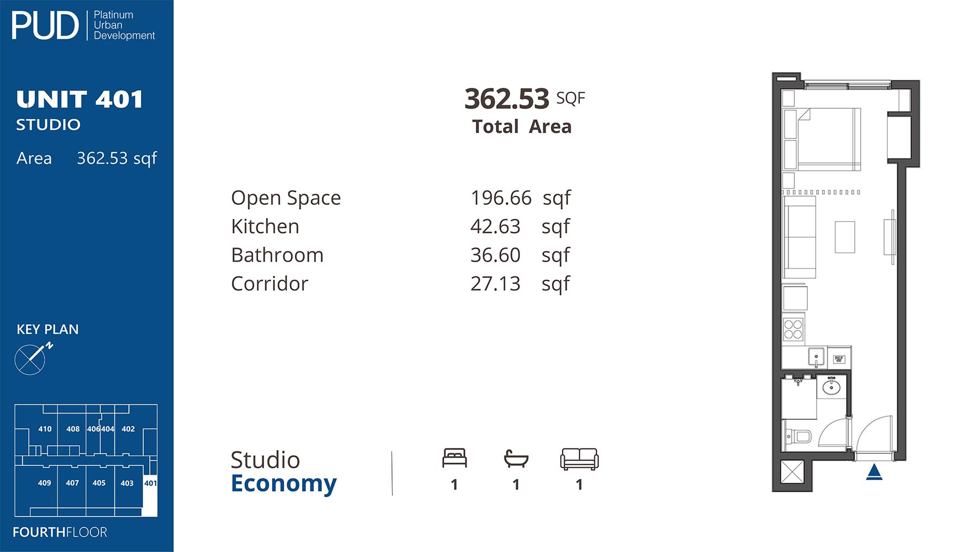Click the Studio Economy title
Screen dimensions: 980x552
[x=283, y=472]
